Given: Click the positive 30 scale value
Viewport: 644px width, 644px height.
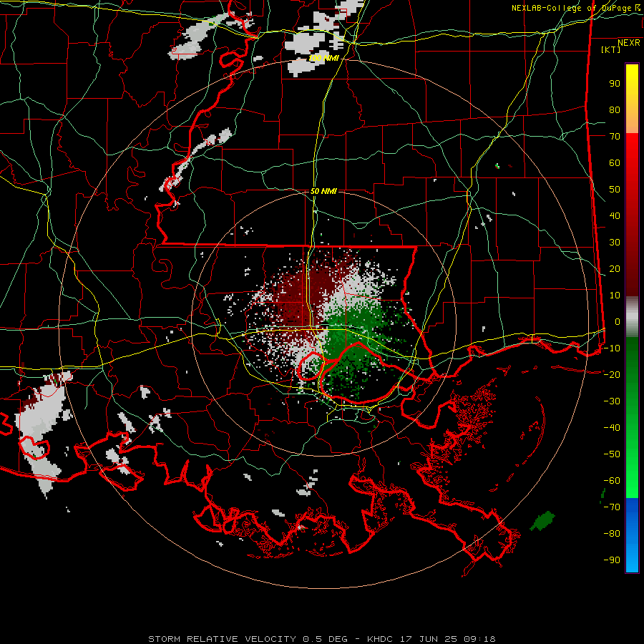Looking at the screenshot, I should (x=615, y=243).
